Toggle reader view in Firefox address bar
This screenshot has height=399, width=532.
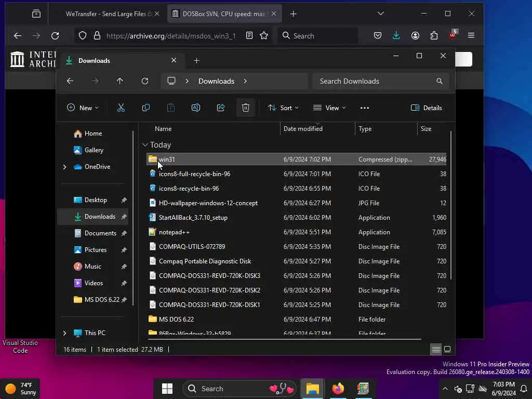[x=249, y=36]
